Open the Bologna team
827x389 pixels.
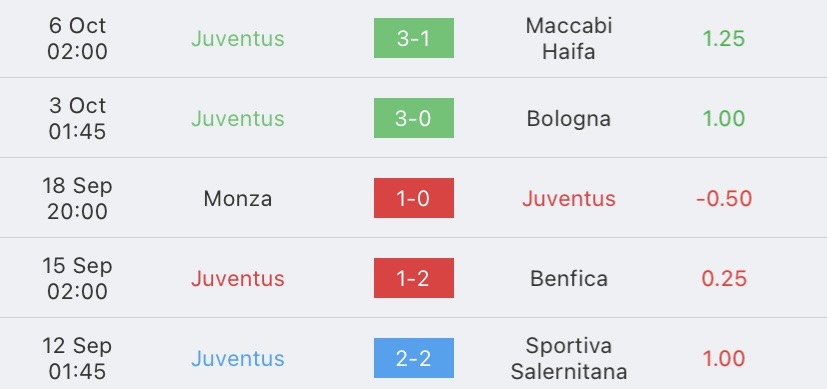[x=569, y=119]
